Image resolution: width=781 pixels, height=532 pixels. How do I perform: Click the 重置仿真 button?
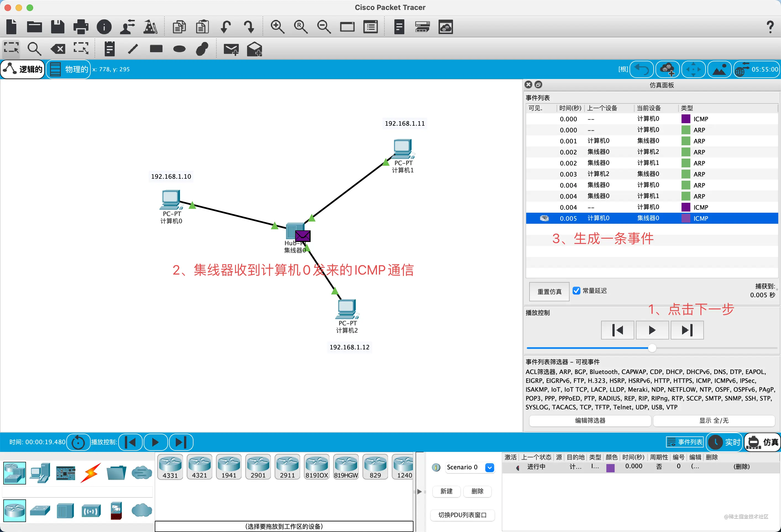click(x=549, y=291)
